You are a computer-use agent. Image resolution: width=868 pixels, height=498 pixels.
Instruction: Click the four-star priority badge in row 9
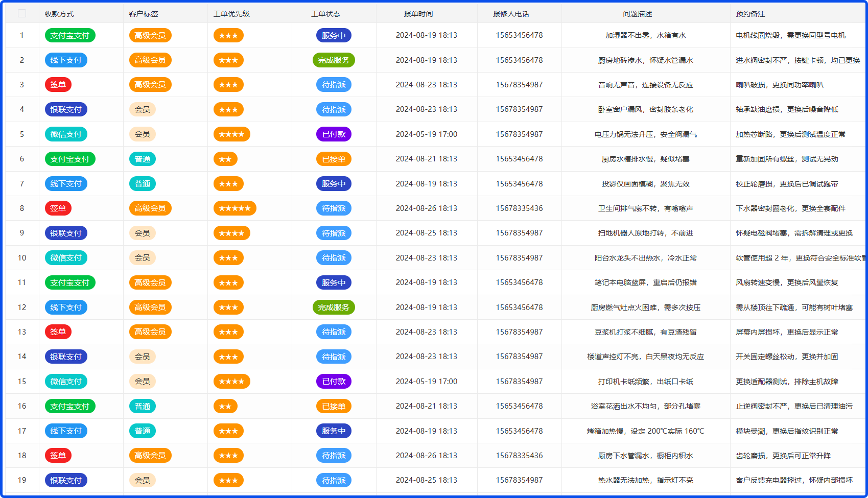click(x=231, y=233)
